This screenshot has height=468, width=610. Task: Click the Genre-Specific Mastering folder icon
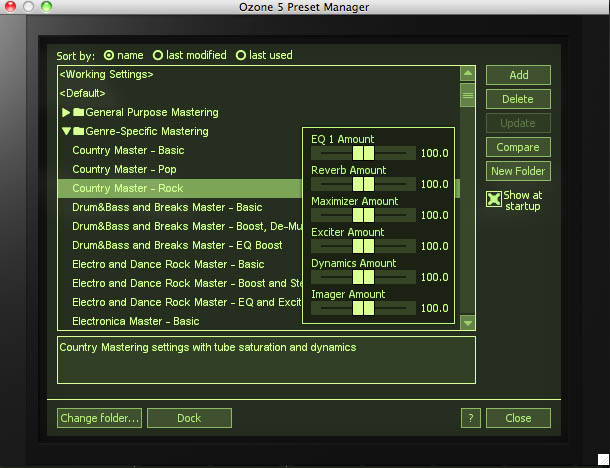(78, 131)
